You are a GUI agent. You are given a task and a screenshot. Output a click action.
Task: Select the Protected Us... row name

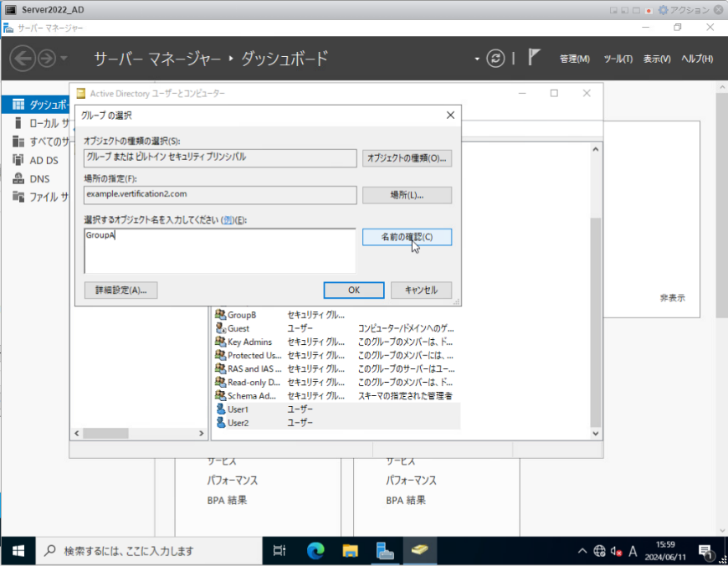[254, 355]
